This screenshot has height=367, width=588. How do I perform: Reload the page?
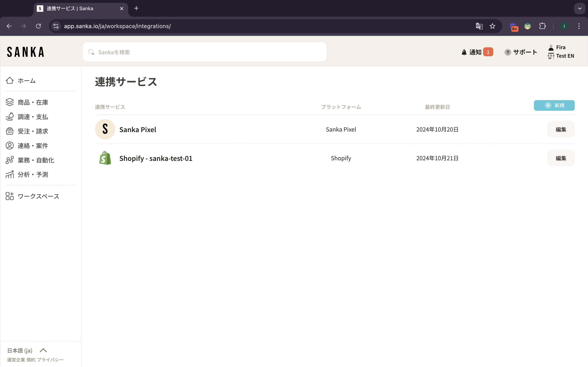pyautogui.click(x=38, y=26)
